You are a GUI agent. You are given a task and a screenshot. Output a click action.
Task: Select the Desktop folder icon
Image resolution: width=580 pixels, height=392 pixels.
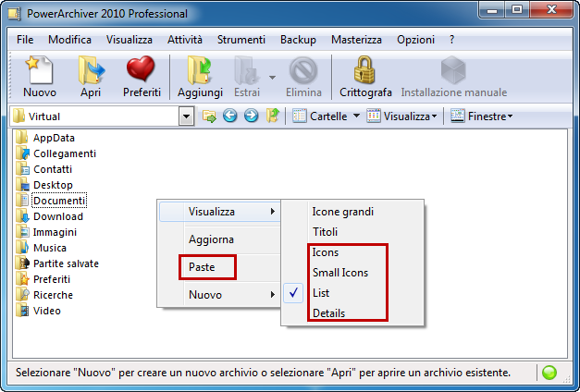(x=22, y=185)
